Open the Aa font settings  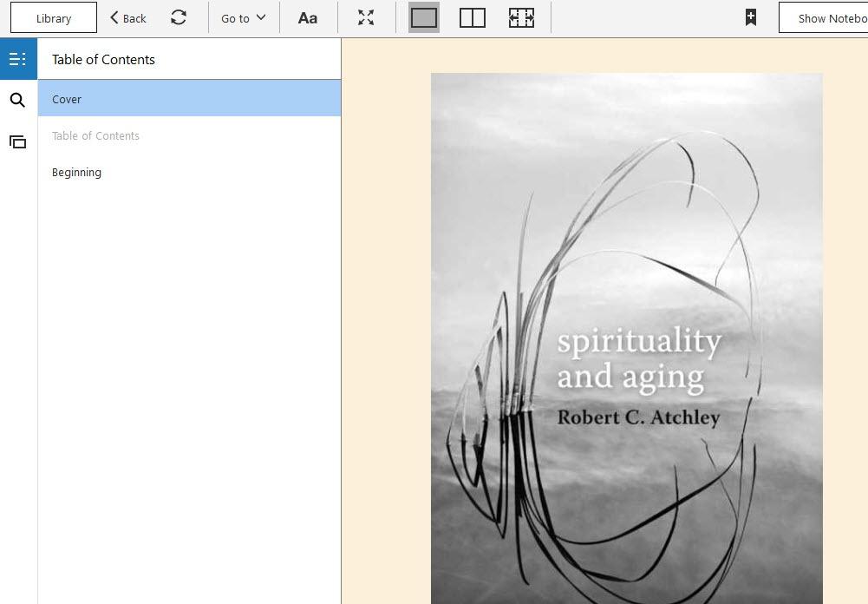308,18
